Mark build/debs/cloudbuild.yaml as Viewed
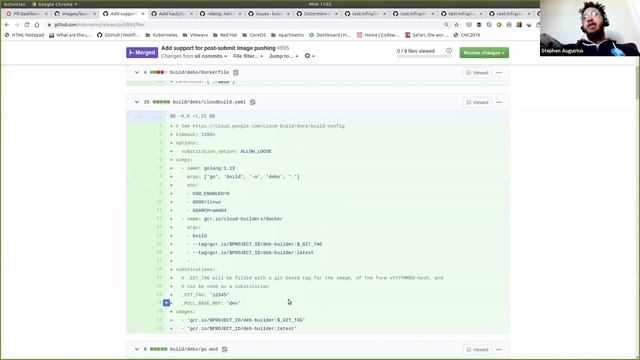Viewport: 640px width, 360px height. pyautogui.click(x=477, y=102)
